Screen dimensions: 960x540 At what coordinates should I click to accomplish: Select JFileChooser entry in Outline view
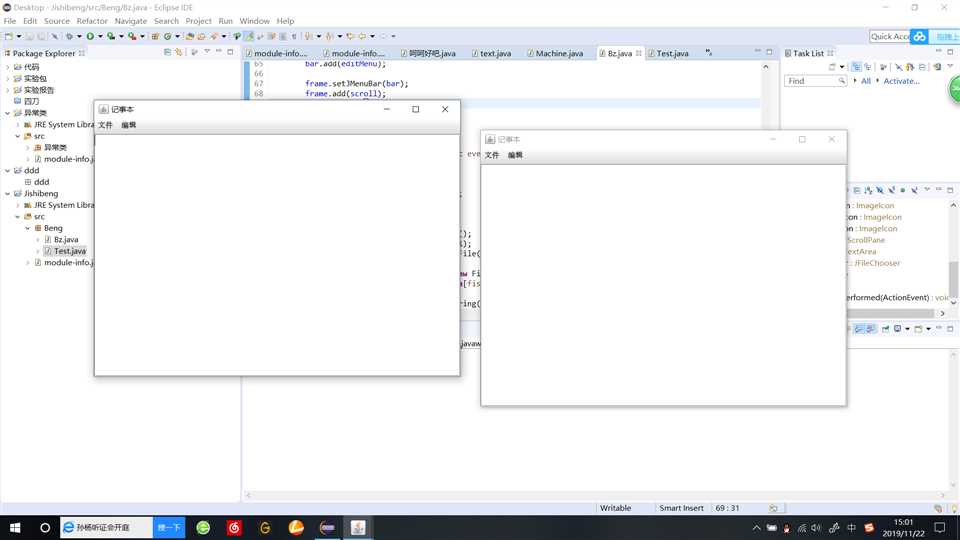click(877, 263)
